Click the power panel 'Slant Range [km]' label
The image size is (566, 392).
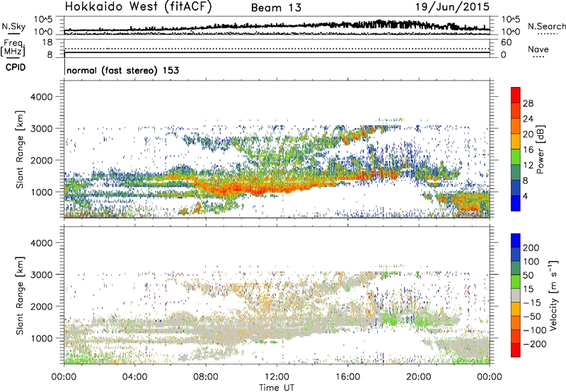(x=20, y=150)
